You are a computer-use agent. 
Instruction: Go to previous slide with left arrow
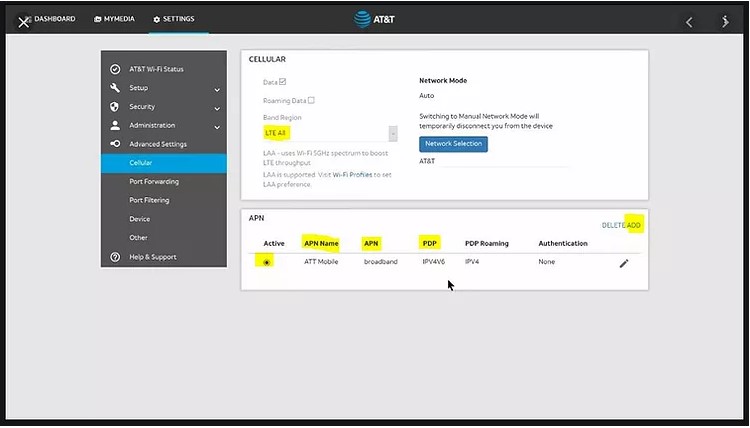689,22
